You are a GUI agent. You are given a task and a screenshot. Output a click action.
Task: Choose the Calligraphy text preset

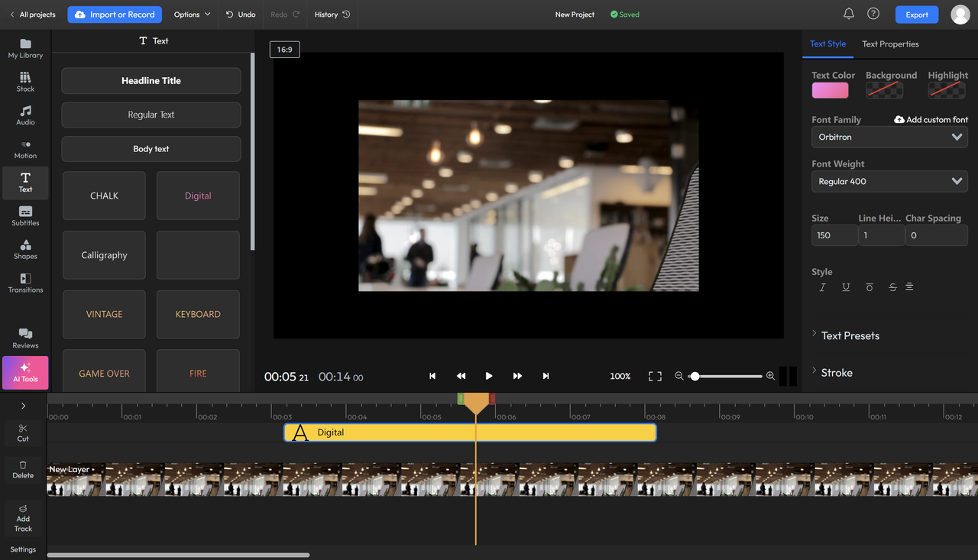pos(104,255)
